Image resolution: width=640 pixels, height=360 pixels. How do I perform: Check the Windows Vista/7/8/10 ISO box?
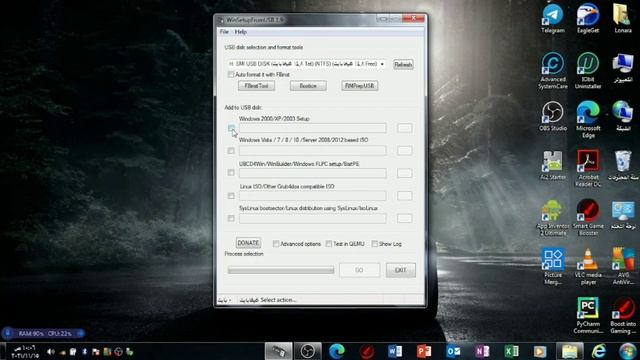pyautogui.click(x=231, y=151)
